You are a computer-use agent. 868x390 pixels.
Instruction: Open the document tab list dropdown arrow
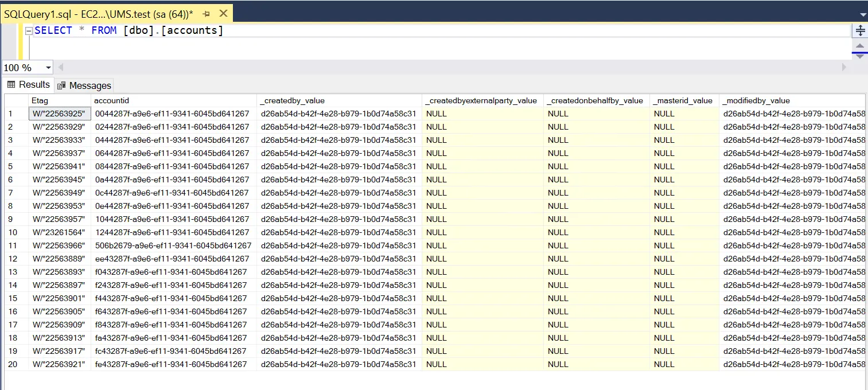(862, 14)
